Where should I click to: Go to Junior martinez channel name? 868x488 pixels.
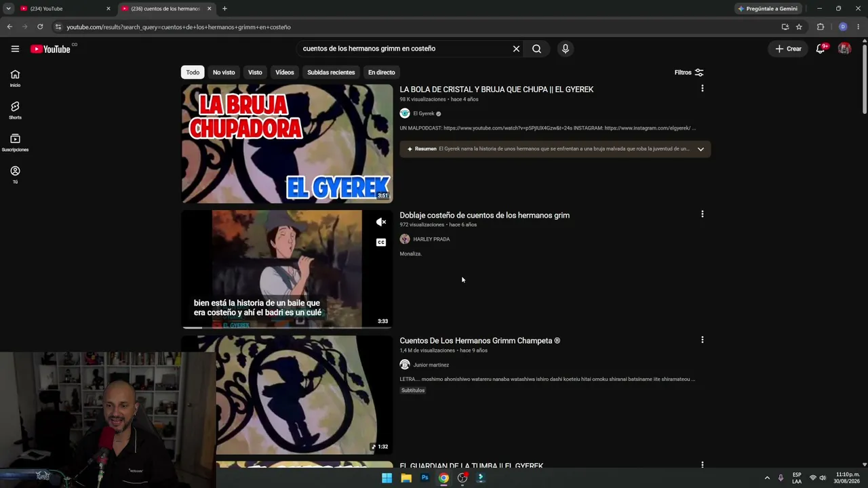(x=431, y=365)
